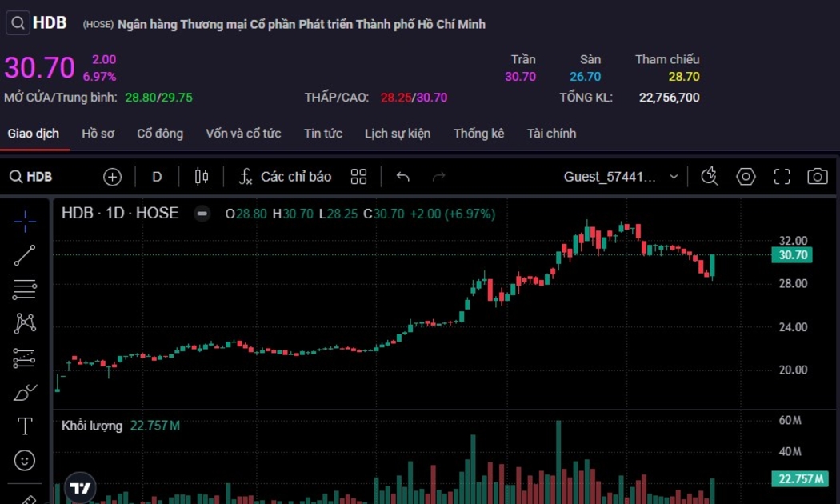Undo the last chart action
840x504 pixels.
403,177
